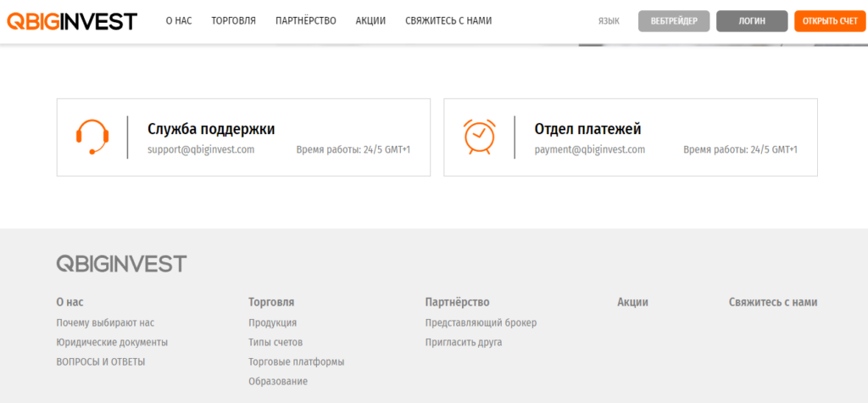Open the ЯЗЫК language selector
This screenshot has height=403, width=868.
pyautogui.click(x=609, y=21)
